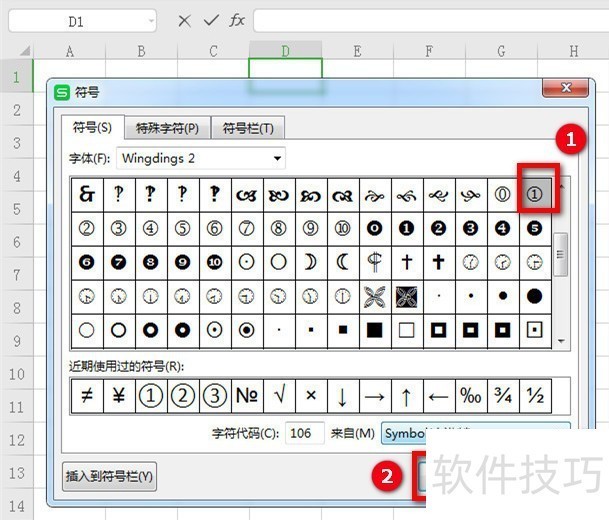Choose the right arrow in recent symbols
The width and height of the screenshot is (609, 520).
coord(374,396)
